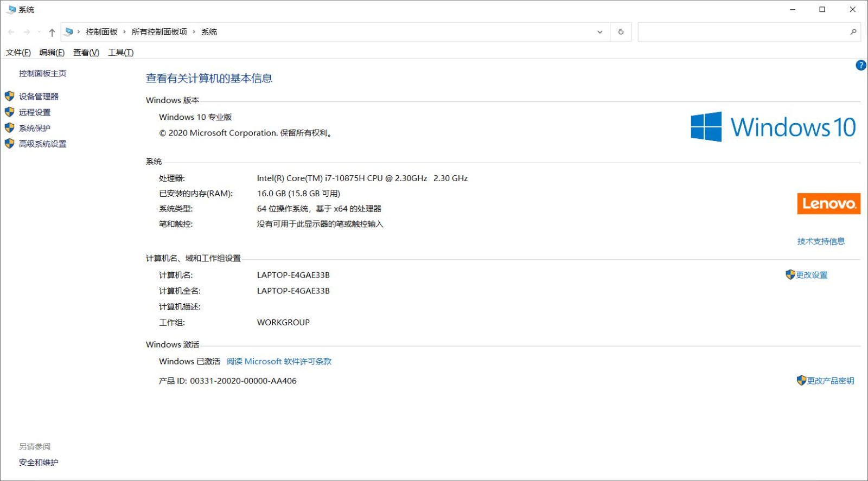Open 远程设置 from sidebar
The width and height of the screenshot is (868, 481).
35,112
